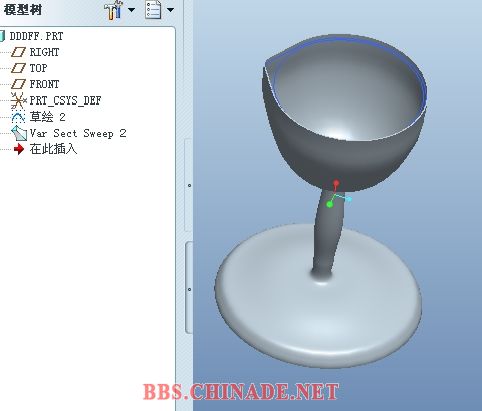Expand the settings tool dropdown arrow
Screen dimensions: 482x411
coord(131,10)
